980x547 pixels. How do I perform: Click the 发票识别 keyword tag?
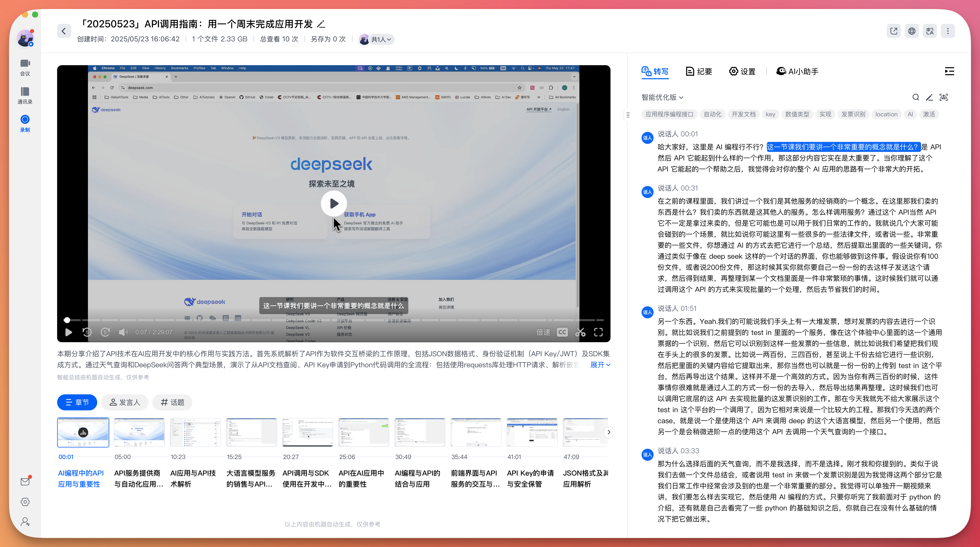pos(853,115)
